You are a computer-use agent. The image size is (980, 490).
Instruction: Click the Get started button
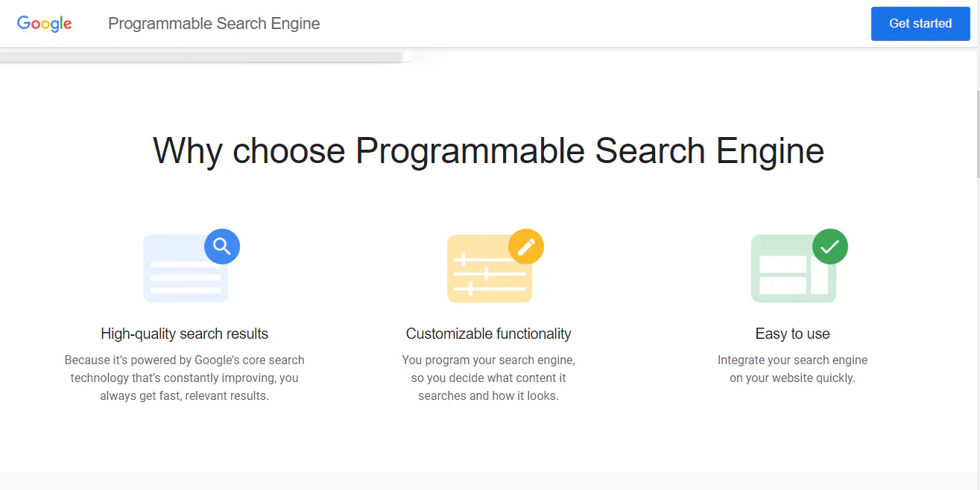[x=920, y=23]
